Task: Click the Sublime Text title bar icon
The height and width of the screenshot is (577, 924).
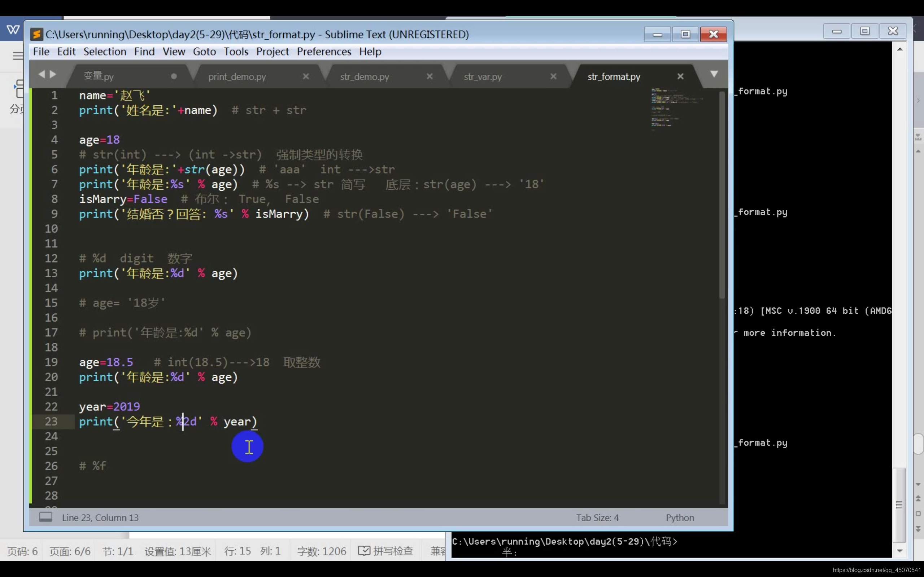Action: tap(37, 34)
